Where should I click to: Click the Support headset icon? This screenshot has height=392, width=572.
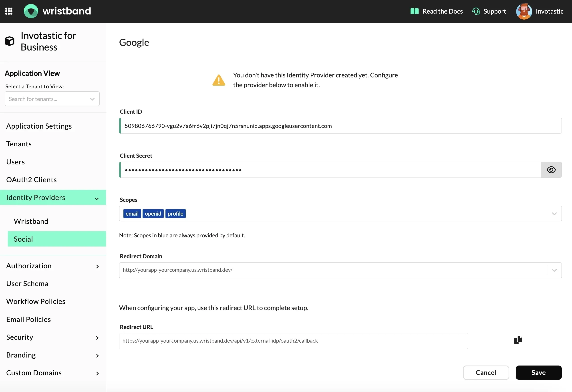476,11
